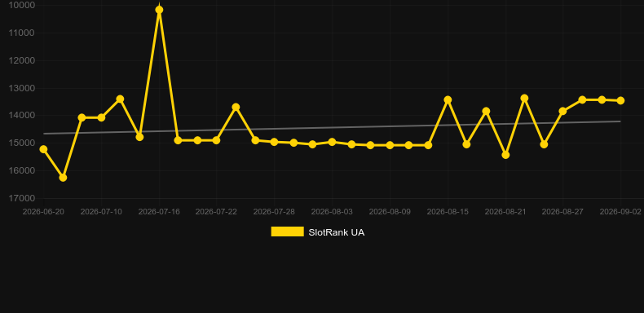Select the peak data point at 2026-07-16
The height and width of the screenshot is (313, 644).
pyautogui.click(x=159, y=10)
